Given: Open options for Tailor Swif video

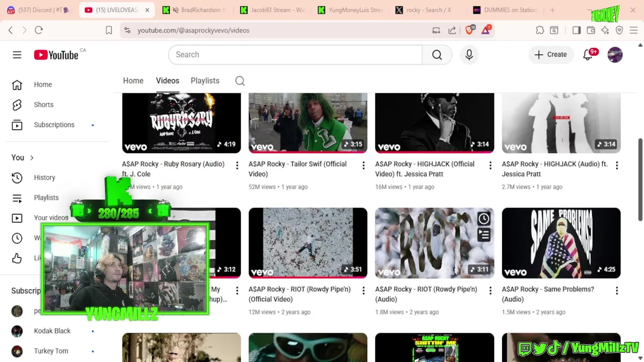Looking at the screenshot, I should click(363, 165).
